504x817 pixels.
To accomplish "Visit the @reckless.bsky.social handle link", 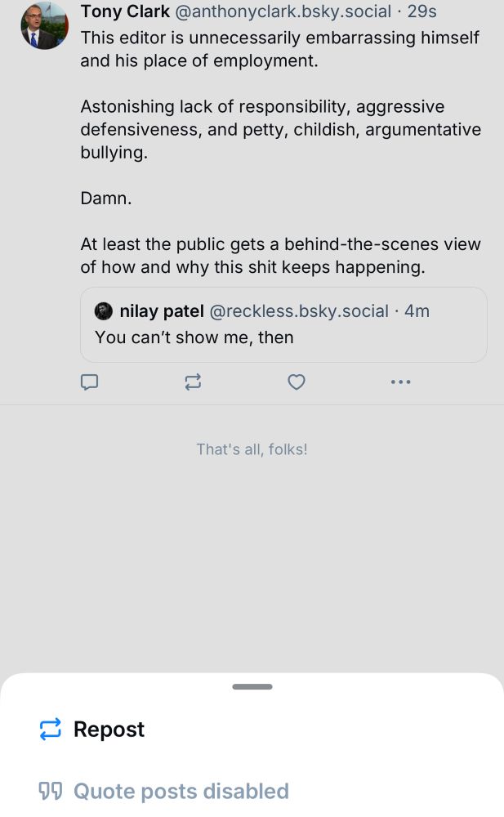I will [x=299, y=311].
